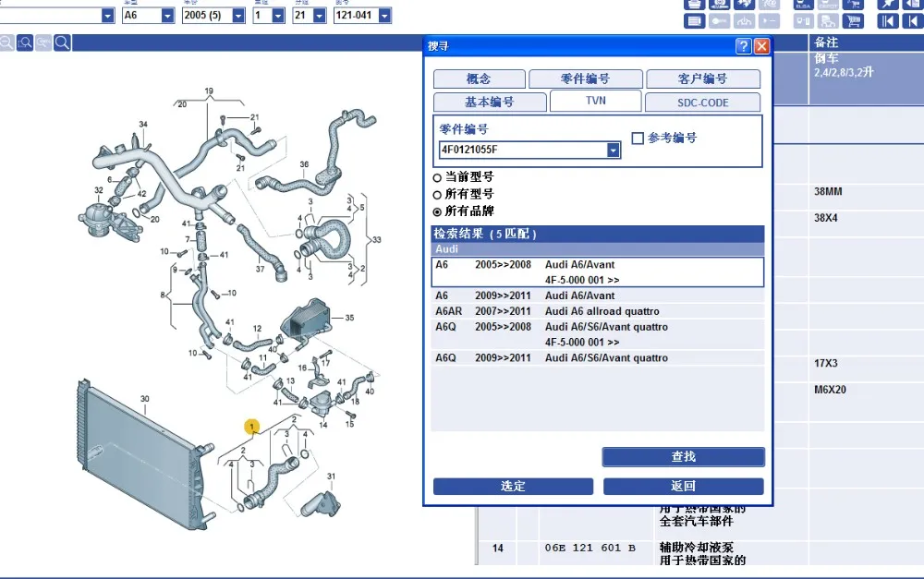Click the plain magnifier zoom icon
The width and height of the screenshot is (924, 579).
(62, 42)
